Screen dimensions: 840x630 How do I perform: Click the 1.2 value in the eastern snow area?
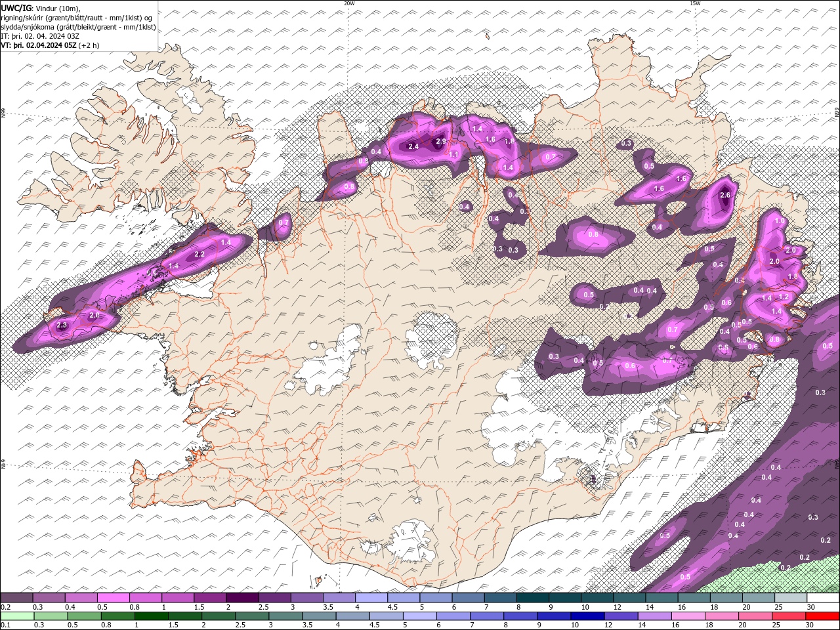tap(783, 297)
